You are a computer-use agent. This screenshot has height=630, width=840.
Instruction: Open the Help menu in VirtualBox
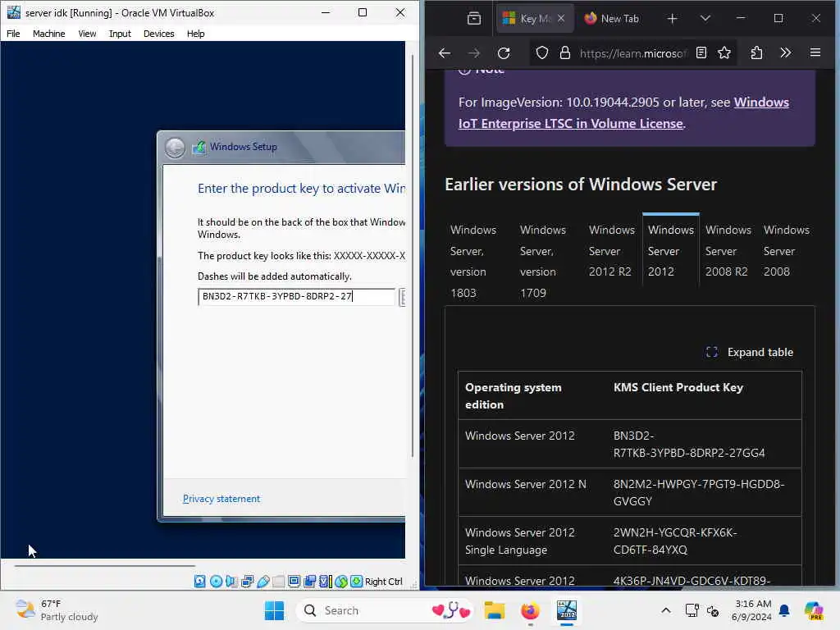[195, 33]
